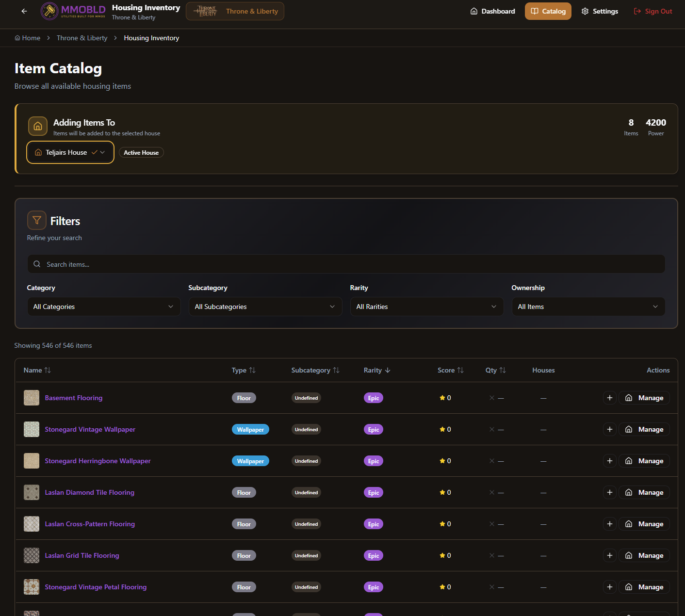Sort table by Name column
Viewport: 685px width, 616px height.
point(37,370)
